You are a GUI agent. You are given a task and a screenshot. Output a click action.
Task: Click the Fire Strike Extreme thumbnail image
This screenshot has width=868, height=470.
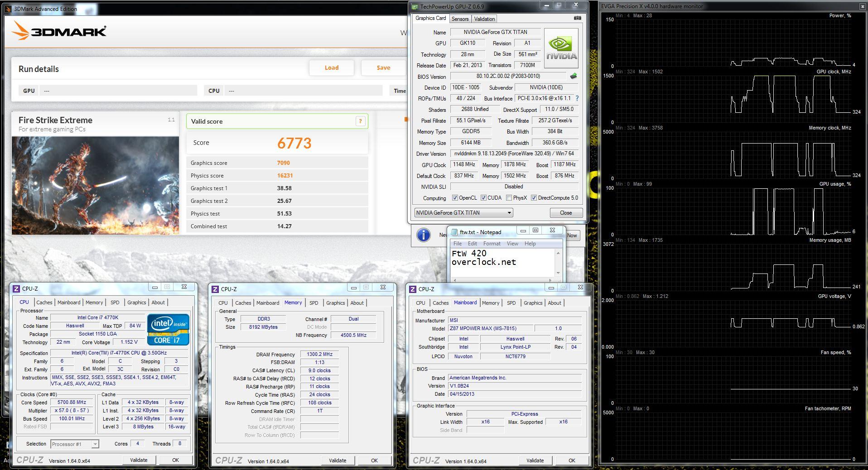pos(96,185)
